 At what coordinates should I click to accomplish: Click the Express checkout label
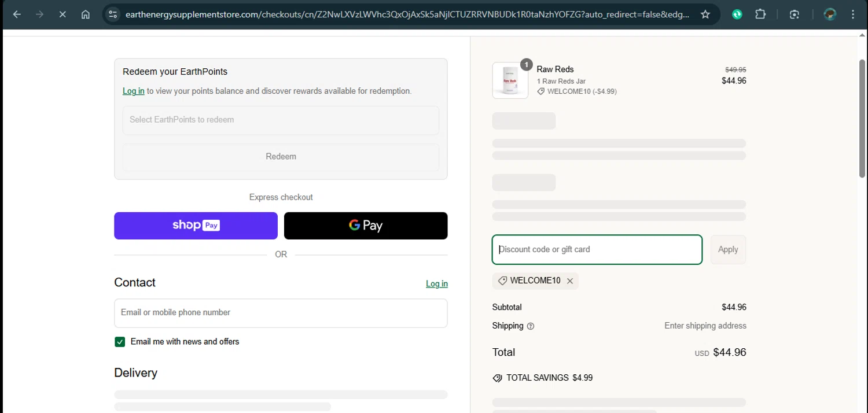click(281, 197)
